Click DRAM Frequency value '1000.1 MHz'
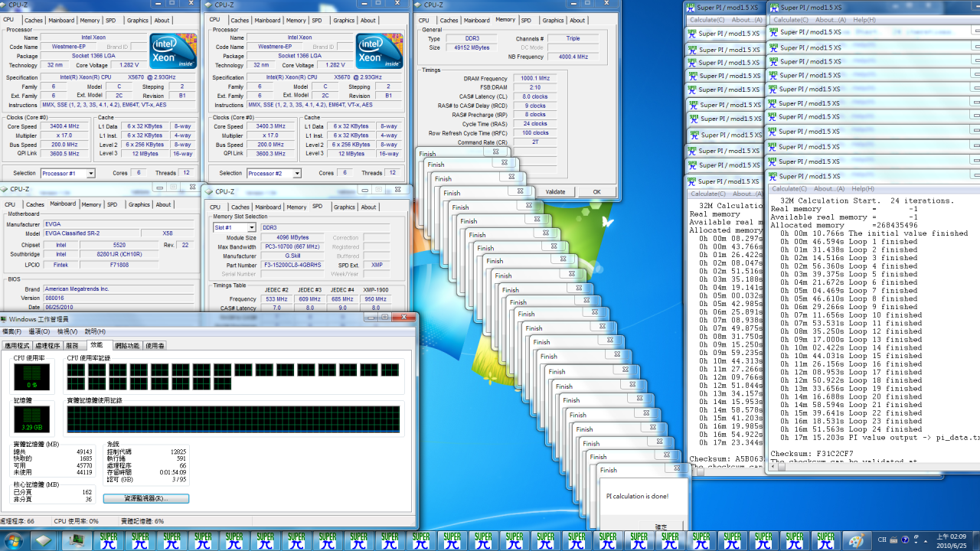This screenshot has height=551, width=980. coord(535,78)
